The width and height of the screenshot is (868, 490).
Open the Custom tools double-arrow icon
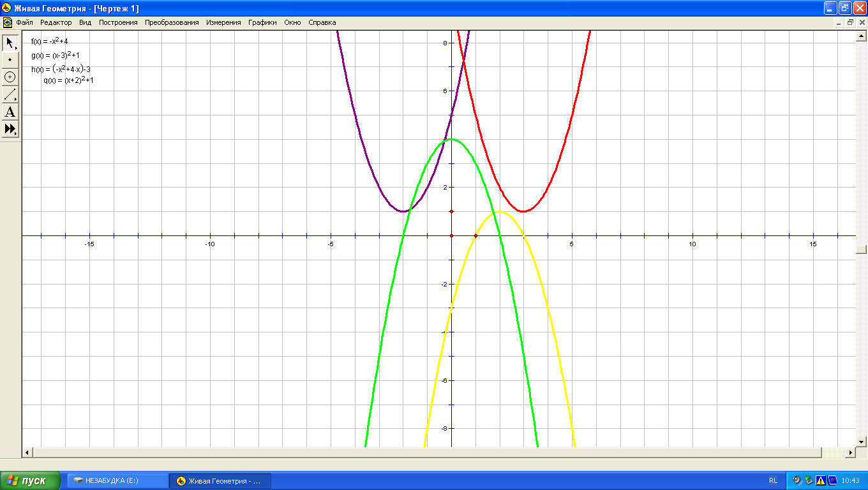point(10,129)
